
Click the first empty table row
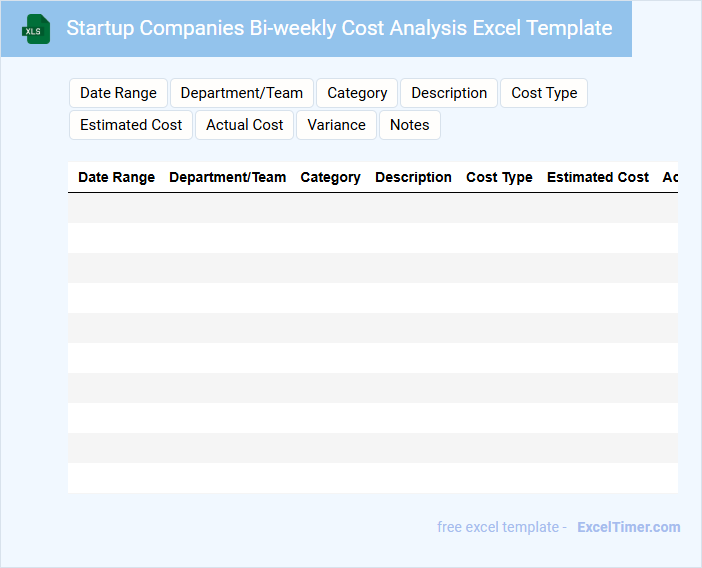point(372,208)
